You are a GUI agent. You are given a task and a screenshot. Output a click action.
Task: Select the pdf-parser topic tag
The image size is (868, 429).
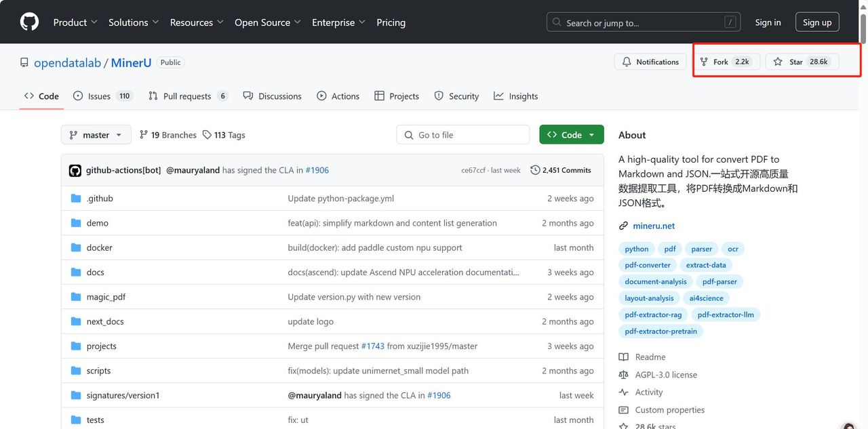tap(719, 281)
